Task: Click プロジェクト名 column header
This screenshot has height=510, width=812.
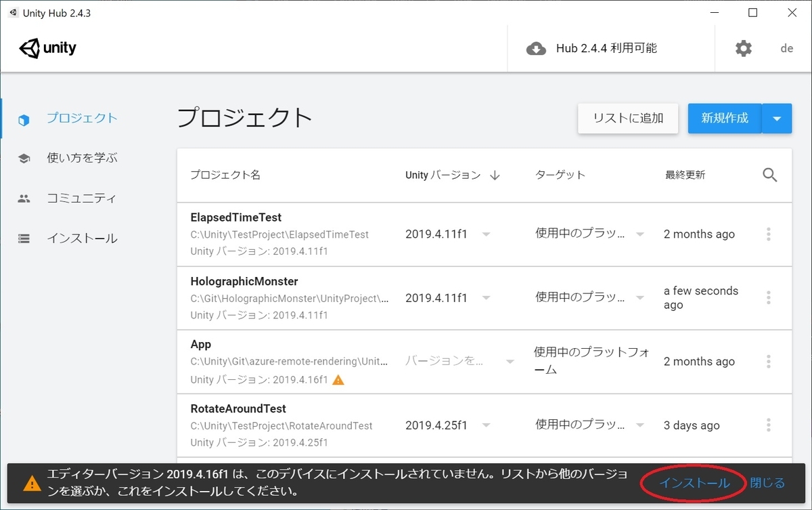Action: click(225, 175)
